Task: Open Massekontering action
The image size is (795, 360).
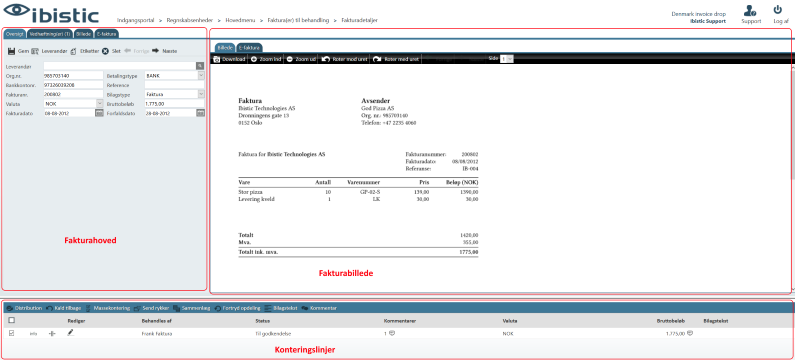Action: pos(107,308)
